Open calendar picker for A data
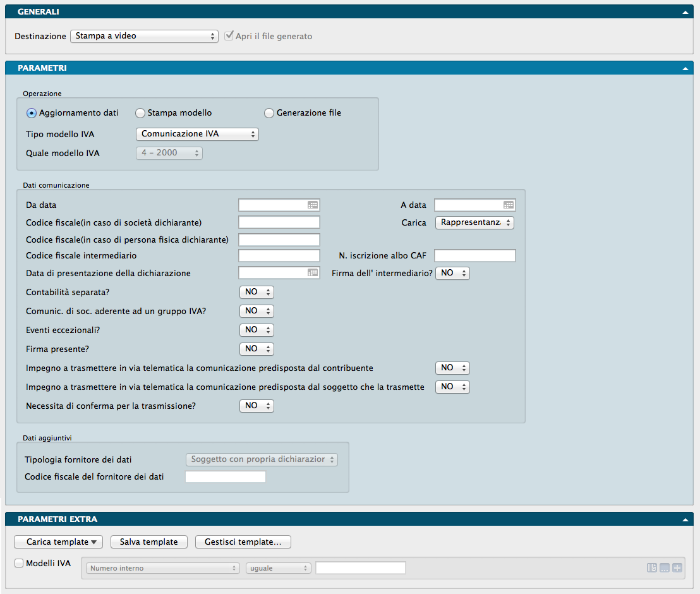The image size is (700, 594). 508,205
